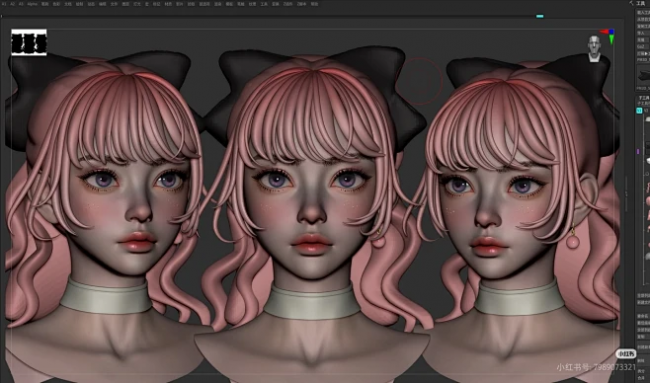Viewport: 650px width, 383px height.
Task: Select the first subtool mesh icon
Action: [x=648, y=119]
